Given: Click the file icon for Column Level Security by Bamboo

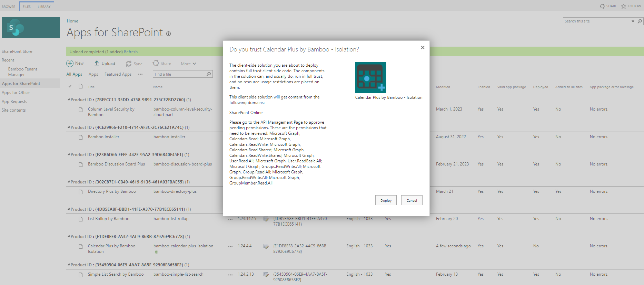Looking at the screenshot, I should (x=81, y=110).
